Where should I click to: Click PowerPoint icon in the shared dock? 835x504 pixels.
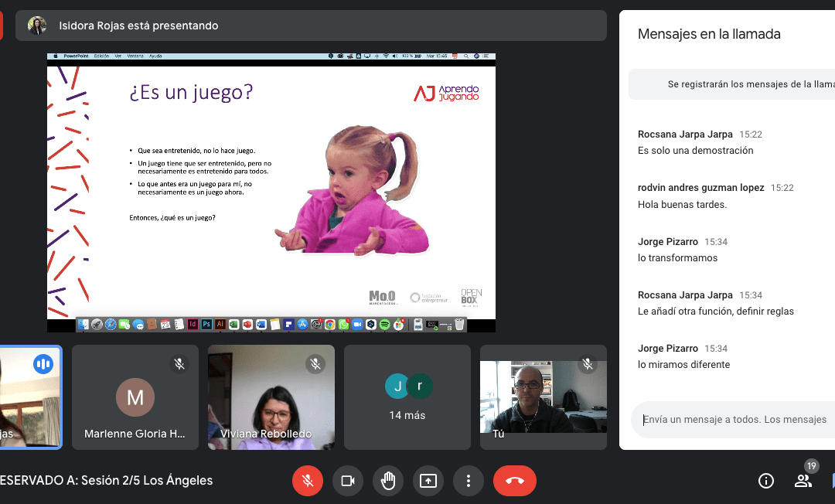point(247,324)
